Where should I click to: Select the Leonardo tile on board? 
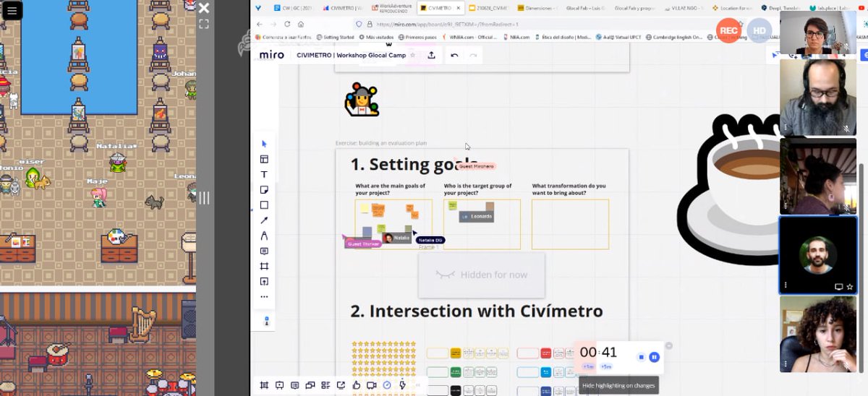[477, 216]
